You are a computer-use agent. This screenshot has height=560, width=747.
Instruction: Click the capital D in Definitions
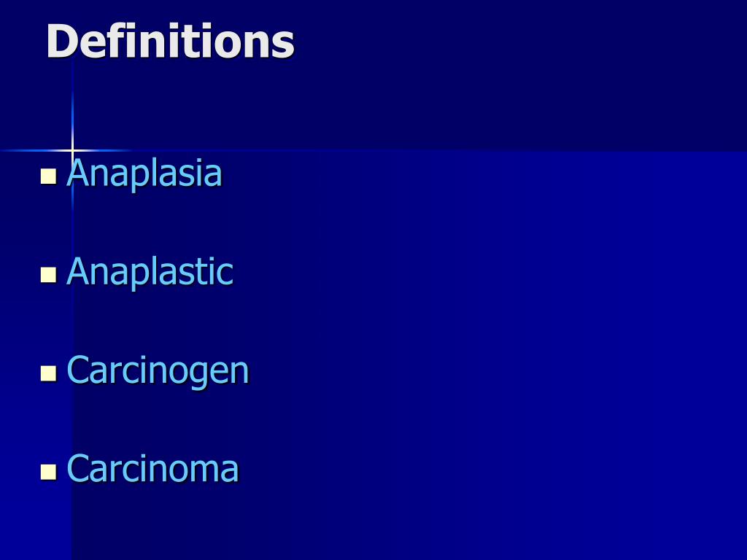click(62, 42)
